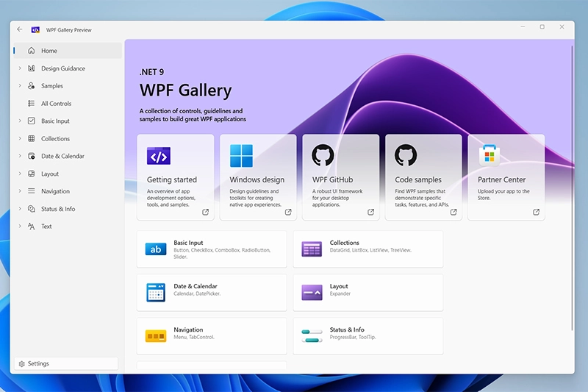Click the Status & Info toggle-style tile icon
The height and width of the screenshot is (392, 588).
tap(312, 335)
